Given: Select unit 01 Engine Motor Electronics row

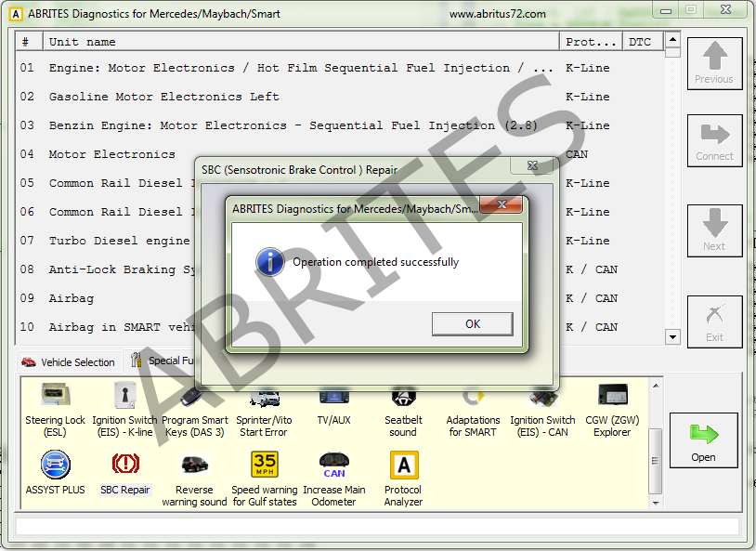Looking at the screenshot, I should point(339,68).
